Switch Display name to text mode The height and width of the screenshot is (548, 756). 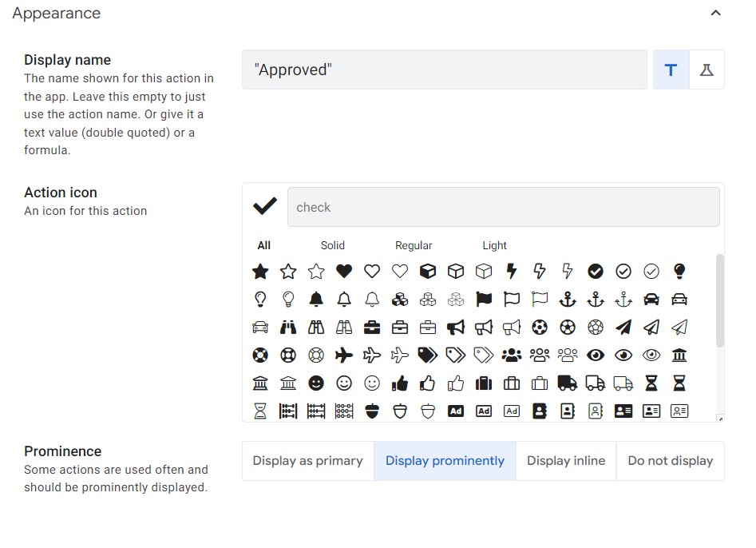(x=671, y=70)
